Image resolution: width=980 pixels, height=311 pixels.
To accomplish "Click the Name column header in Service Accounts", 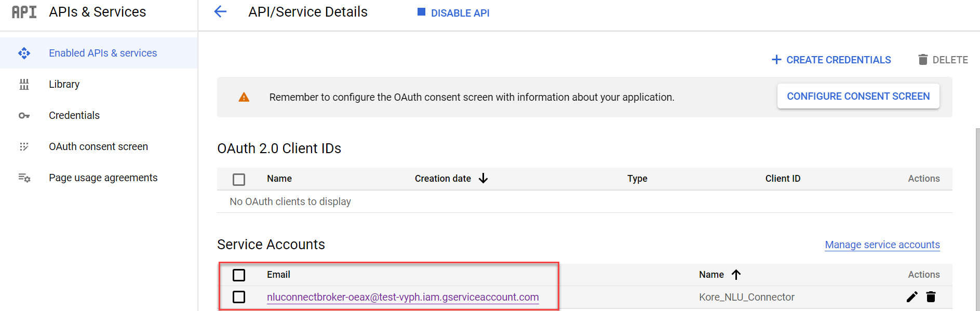I will 711,275.
